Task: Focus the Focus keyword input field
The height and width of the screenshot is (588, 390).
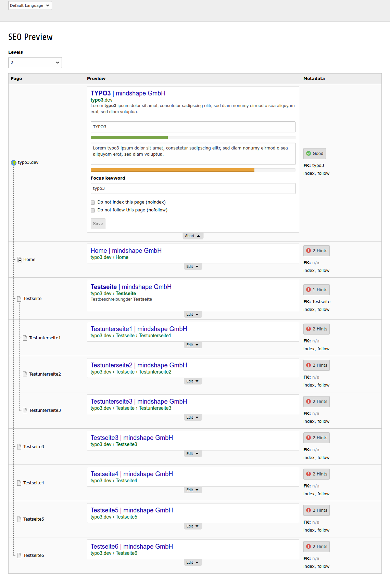Action: pos(193,188)
